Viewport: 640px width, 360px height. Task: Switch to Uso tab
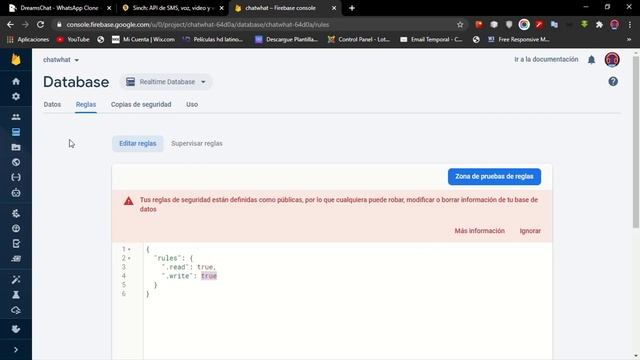pos(192,104)
